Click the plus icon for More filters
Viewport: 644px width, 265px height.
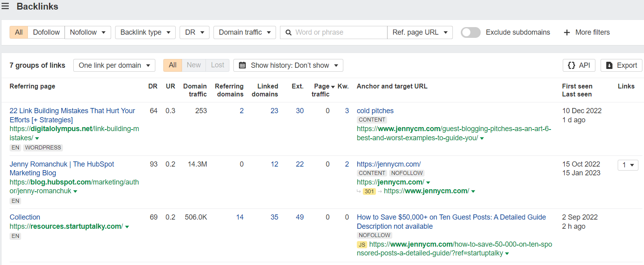click(x=567, y=32)
